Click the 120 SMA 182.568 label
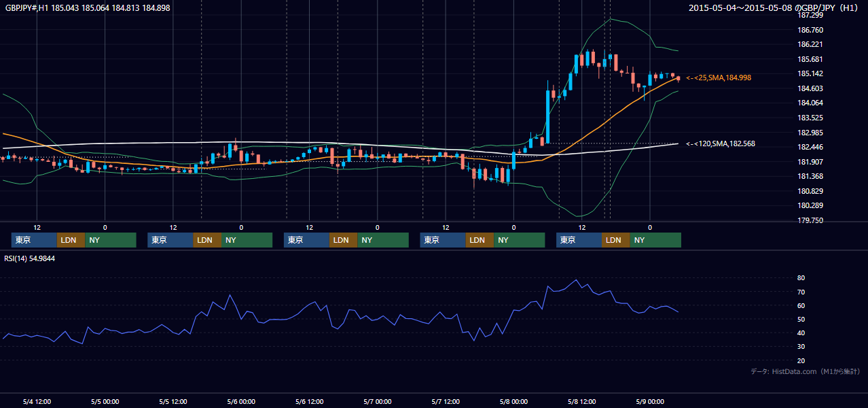The height and width of the screenshot is (408, 868). point(721,143)
